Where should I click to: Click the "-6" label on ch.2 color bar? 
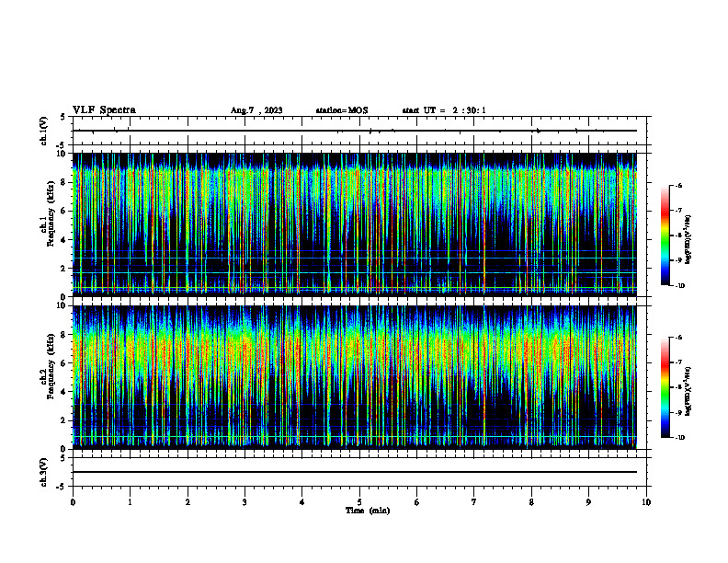(678, 338)
